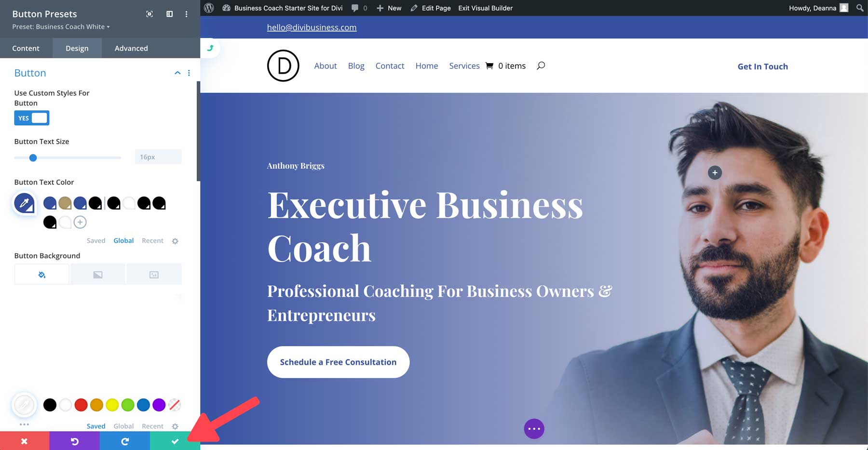Save changes using the green checkmark icon
The width and height of the screenshot is (868, 450).
click(175, 441)
